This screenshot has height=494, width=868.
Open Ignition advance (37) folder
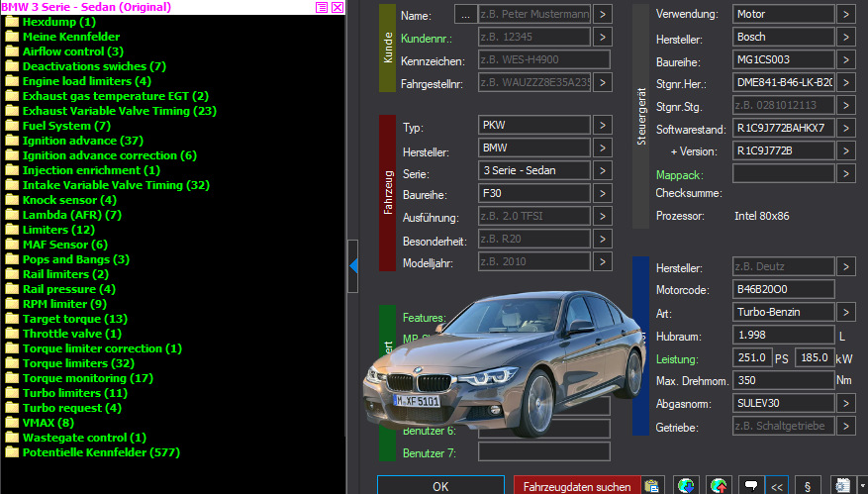click(74, 141)
